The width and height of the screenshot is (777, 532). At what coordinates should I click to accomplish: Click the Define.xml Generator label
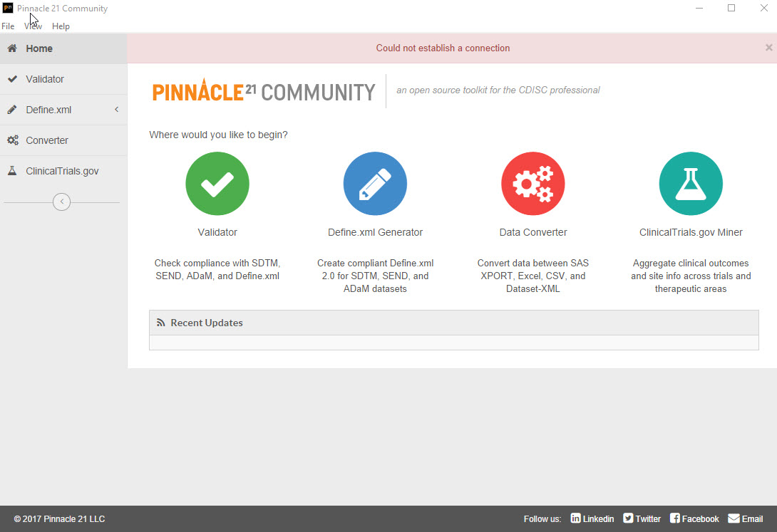375,232
